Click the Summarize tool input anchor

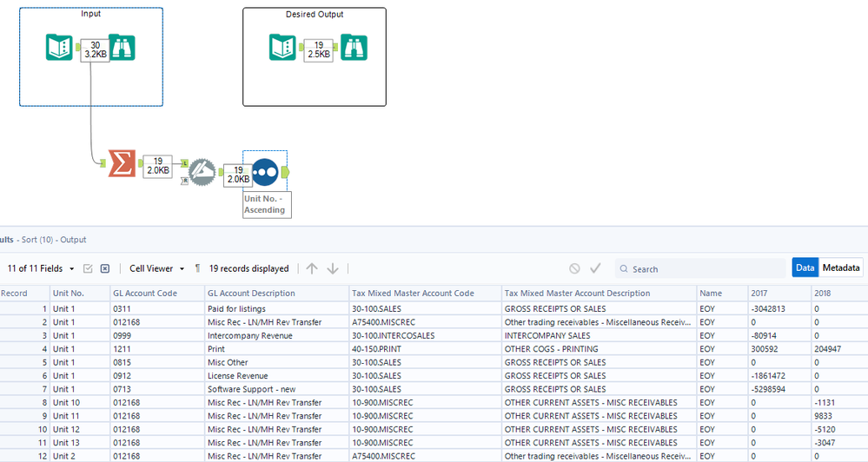click(x=103, y=162)
